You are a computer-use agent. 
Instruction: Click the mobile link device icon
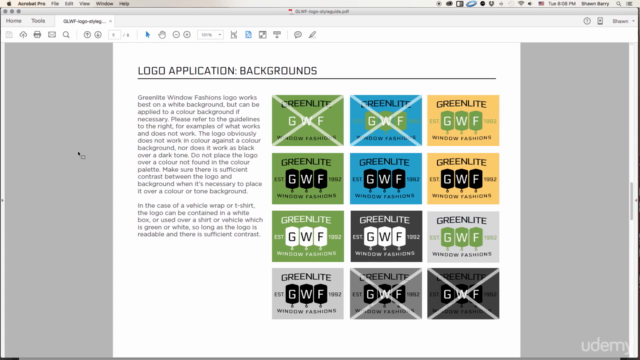pyautogui.click(x=600, y=21)
